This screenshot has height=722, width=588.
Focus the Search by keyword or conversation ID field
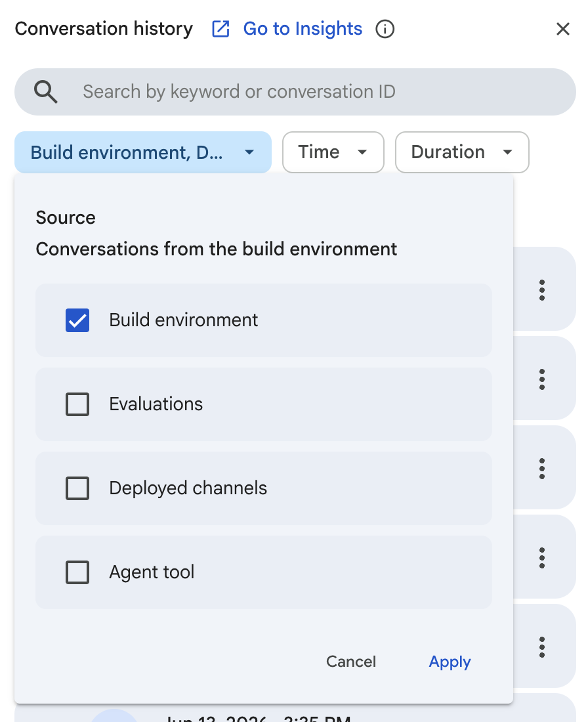(x=295, y=92)
